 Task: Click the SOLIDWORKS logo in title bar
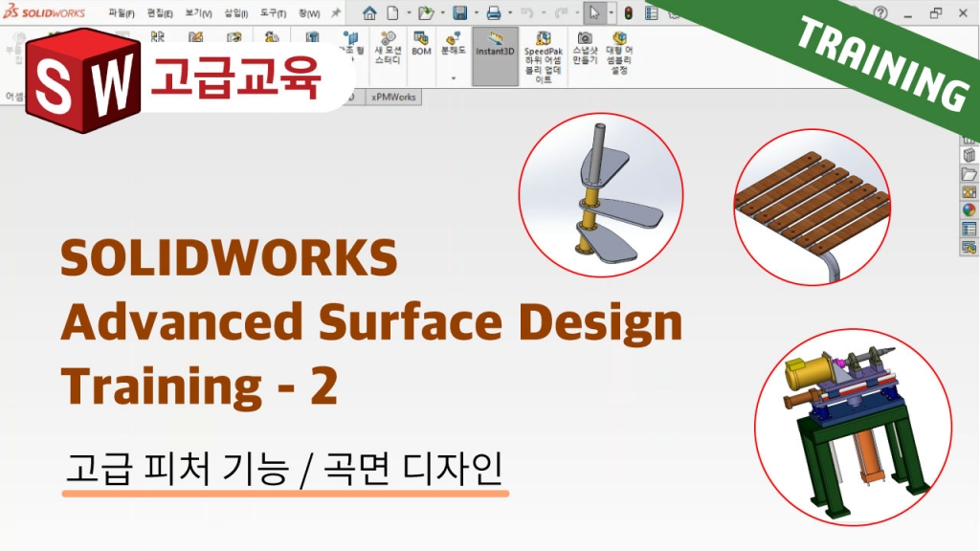44,11
